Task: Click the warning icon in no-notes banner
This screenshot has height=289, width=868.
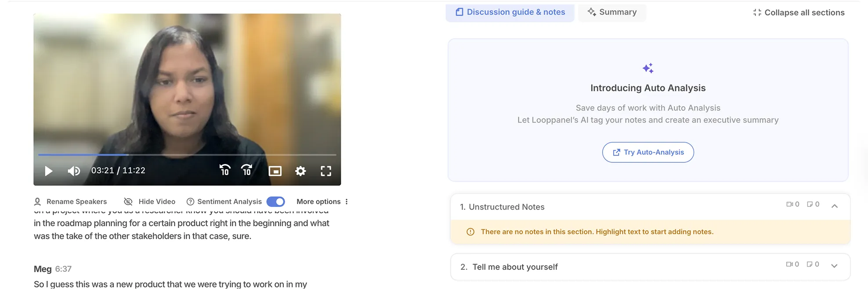Action: click(x=470, y=232)
